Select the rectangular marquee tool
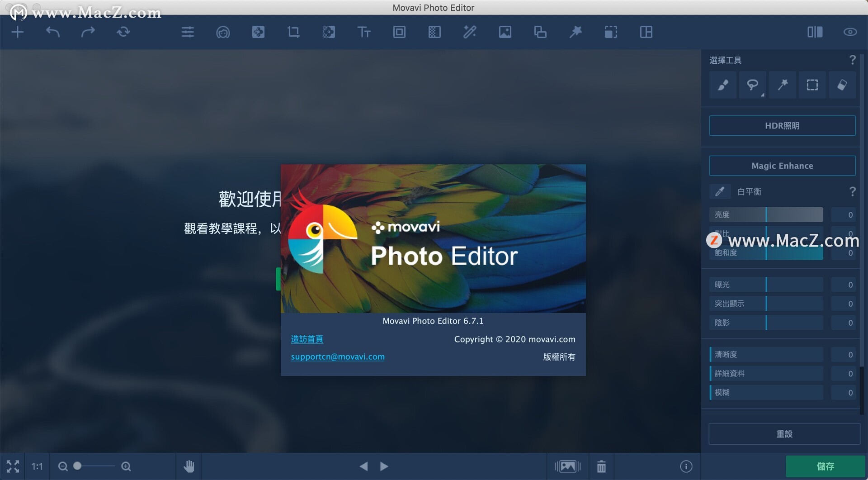Image resolution: width=868 pixels, height=480 pixels. pos(812,85)
